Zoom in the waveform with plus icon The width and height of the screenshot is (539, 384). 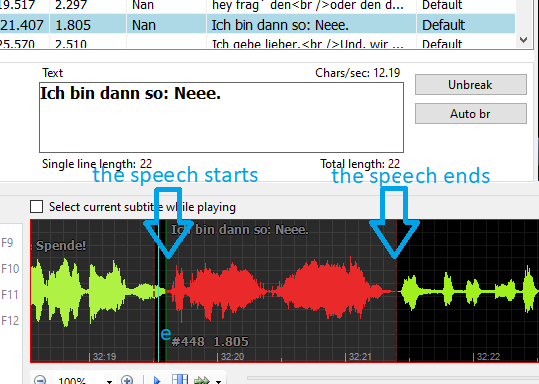coord(127,380)
